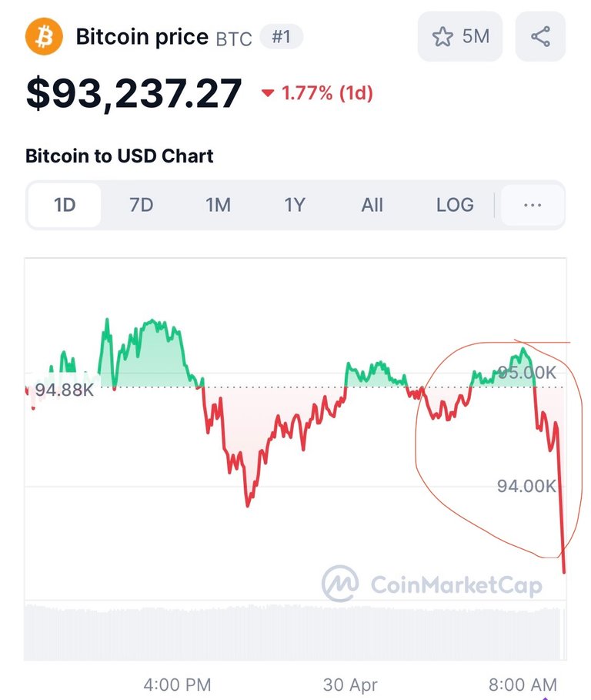This screenshot has width=591, height=700.
Task: Show the All time chart range
Action: tap(372, 206)
